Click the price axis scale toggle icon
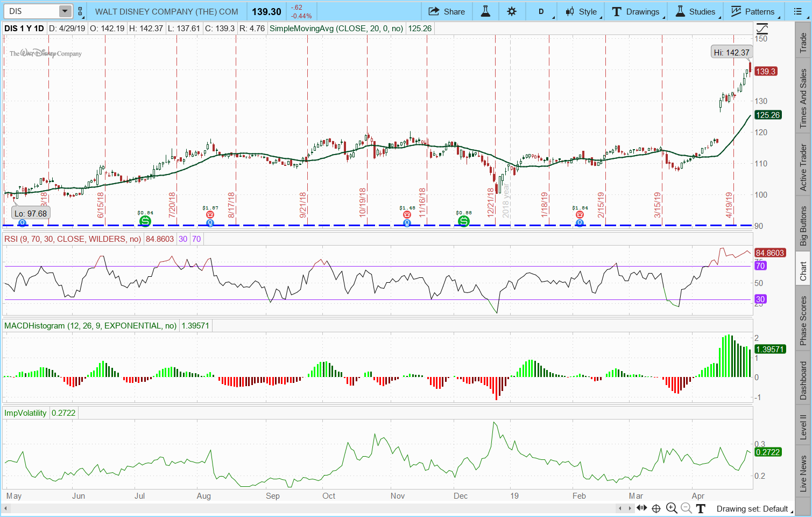 [x=761, y=29]
